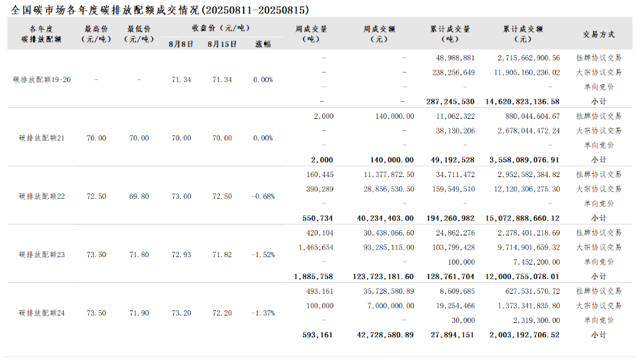Select the 碳排放配额21 row label
This screenshot has width=644, height=361.
point(42,138)
